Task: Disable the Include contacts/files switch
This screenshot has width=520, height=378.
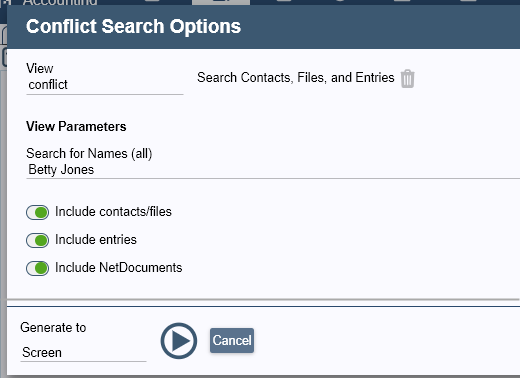Action: 37,212
